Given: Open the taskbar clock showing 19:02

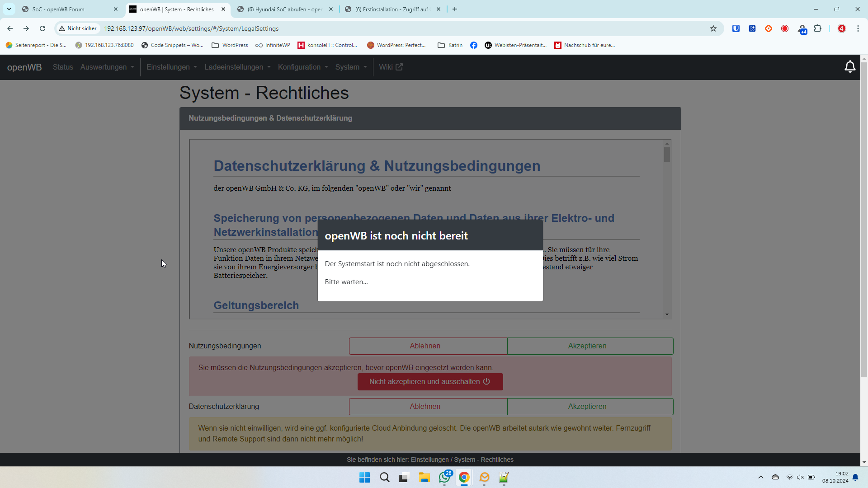Looking at the screenshot, I should 835,477.
